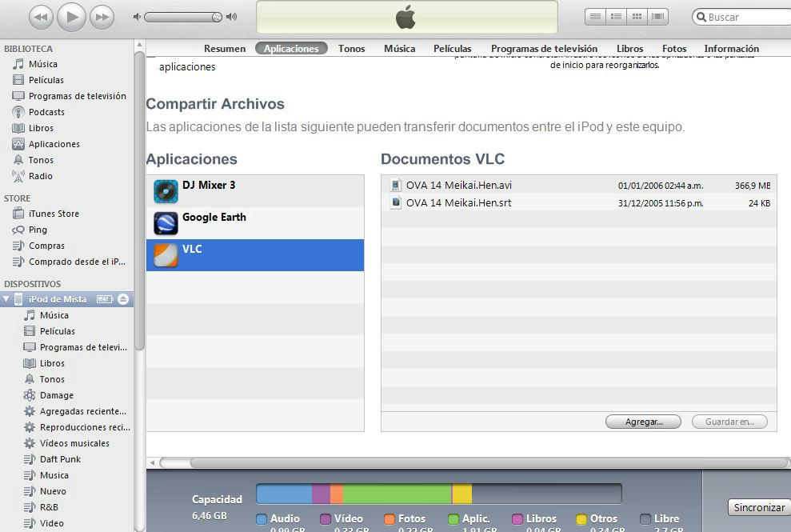Switch to the Música tab
Screen dimensions: 791x532
click(x=400, y=49)
